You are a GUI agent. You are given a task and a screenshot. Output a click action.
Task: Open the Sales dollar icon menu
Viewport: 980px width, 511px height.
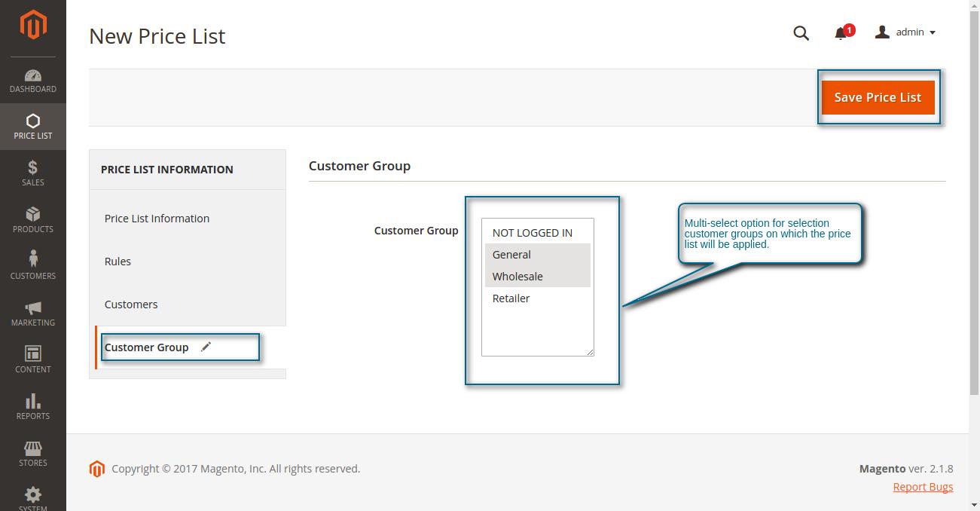point(32,173)
